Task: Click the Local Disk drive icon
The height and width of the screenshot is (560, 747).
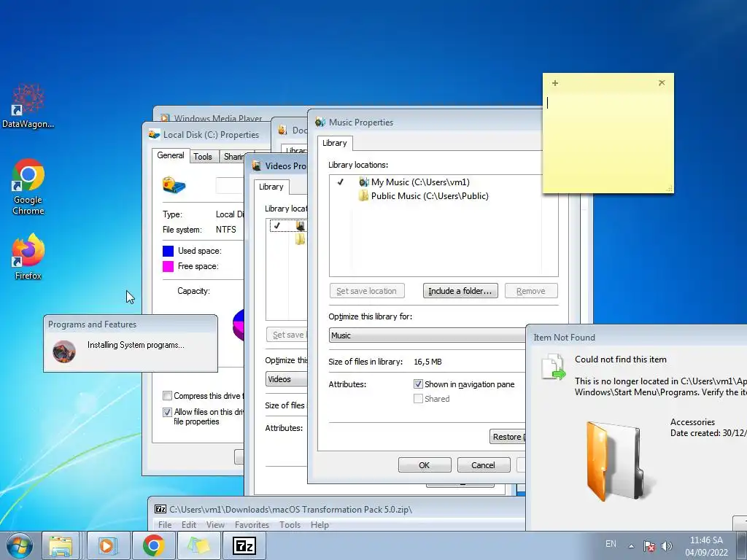Action: pyautogui.click(x=174, y=185)
